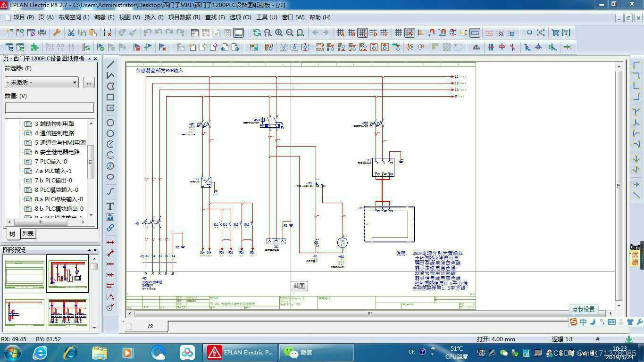Click the first Undo arrow icon
This screenshot has width=644, height=362.
[x=147, y=33]
